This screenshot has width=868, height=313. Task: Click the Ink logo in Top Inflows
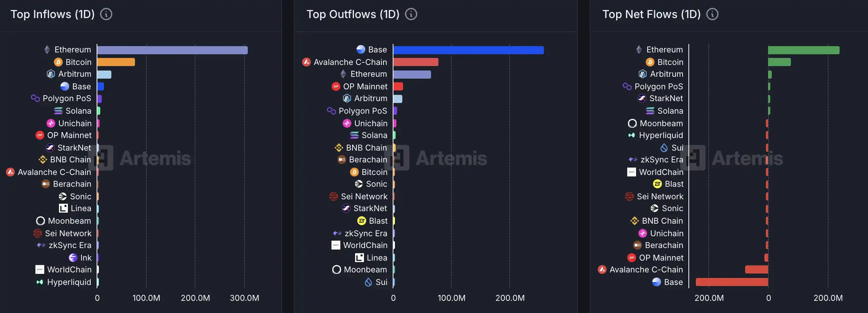point(73,258)
